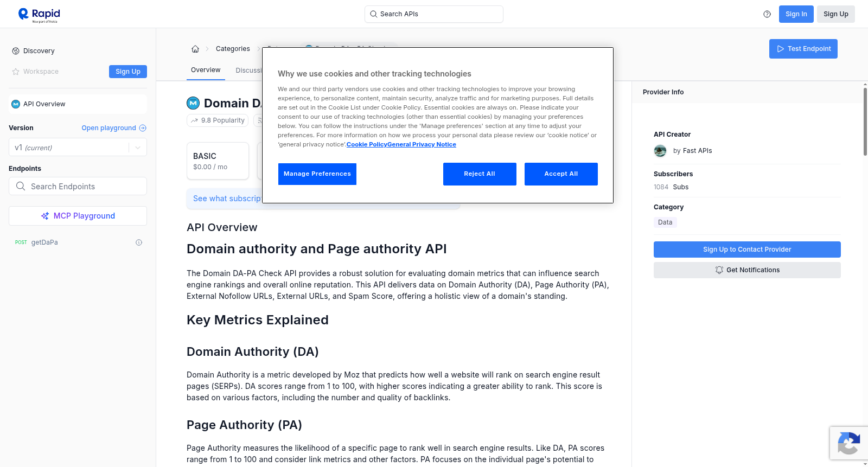868x467 pixels.
Task: Click the reCAPTCHA badge
Action: (x=848, y=443)
